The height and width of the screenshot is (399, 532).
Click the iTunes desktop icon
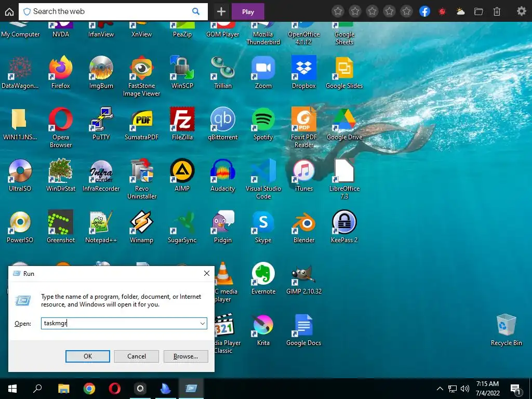click(x=303, y=176)
